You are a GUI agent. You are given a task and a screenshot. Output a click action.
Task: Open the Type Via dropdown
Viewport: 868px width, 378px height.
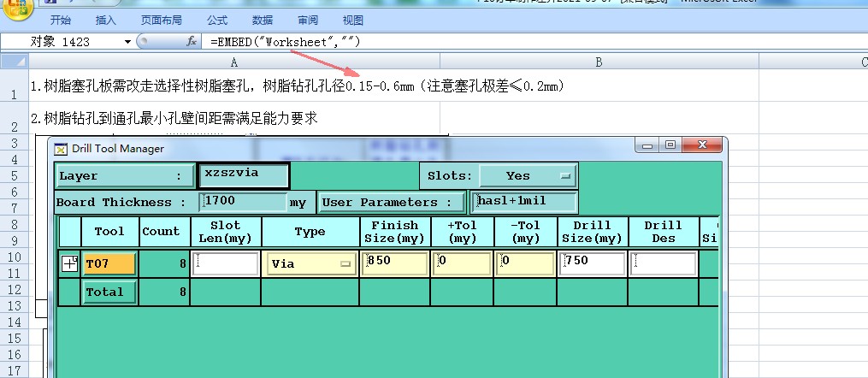click(310, 264)
